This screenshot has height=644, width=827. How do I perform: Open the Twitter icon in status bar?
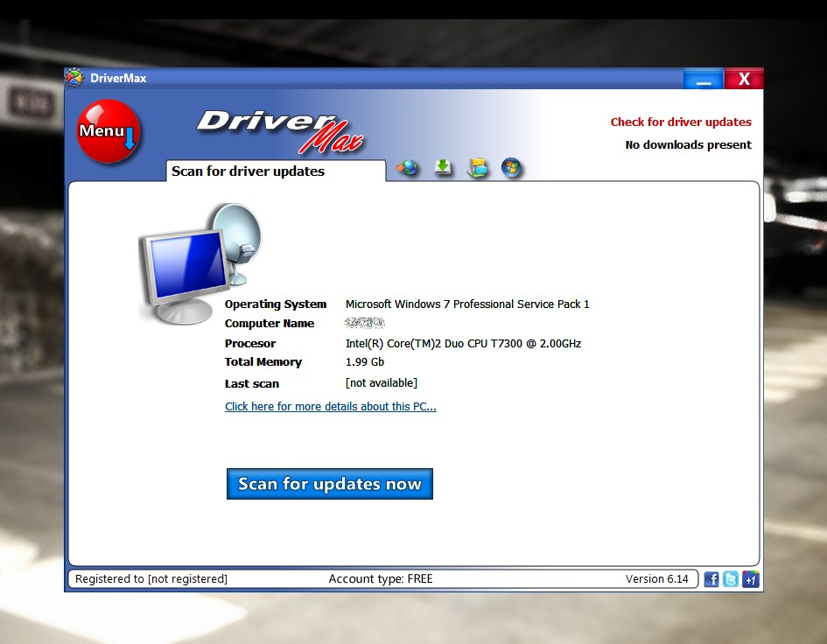coord(731,579)
